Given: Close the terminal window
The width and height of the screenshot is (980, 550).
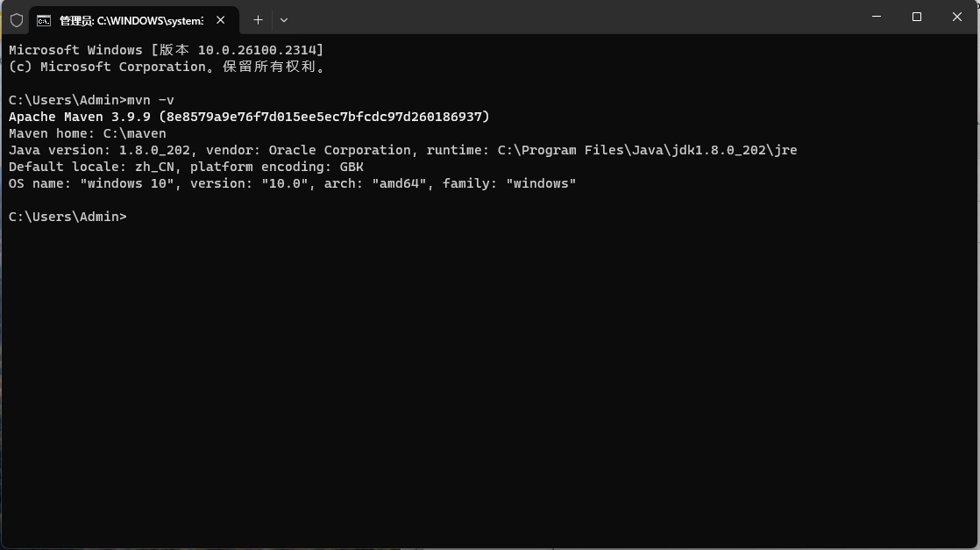Looking at the screenshot, I should click(x=957, y=17).
